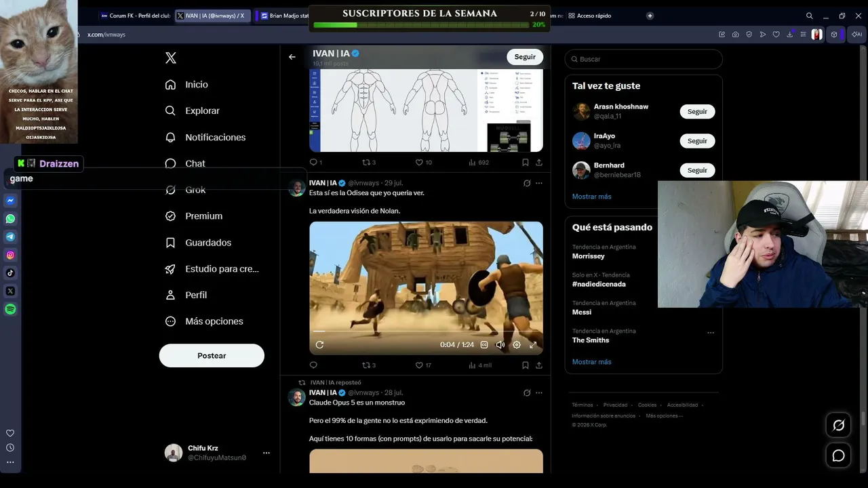Like the Odisea post with 17 likes
The height and width of the screenshot is (488, 868).
(x=423, y=365)
